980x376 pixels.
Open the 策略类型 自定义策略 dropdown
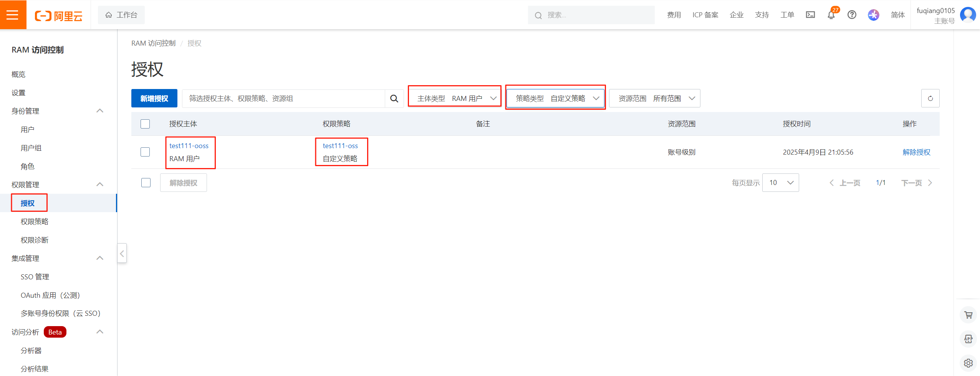(555, 99)
